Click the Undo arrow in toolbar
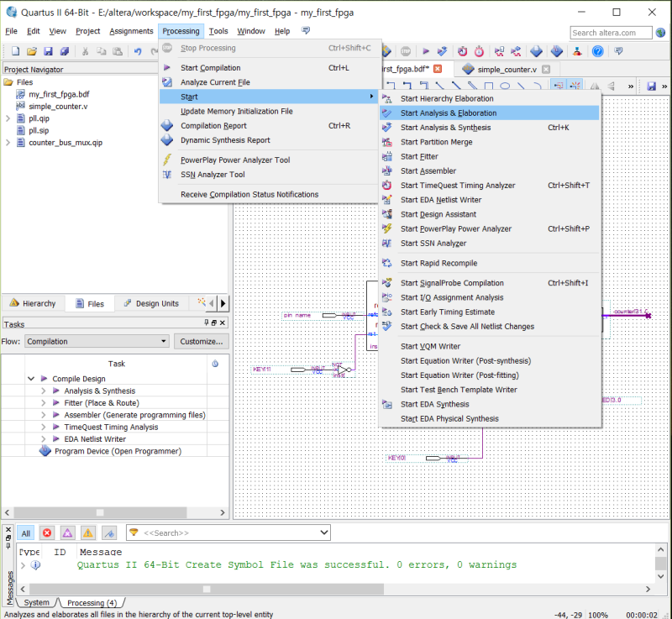This screenshot has width=672, height=619. click(138, 52)
